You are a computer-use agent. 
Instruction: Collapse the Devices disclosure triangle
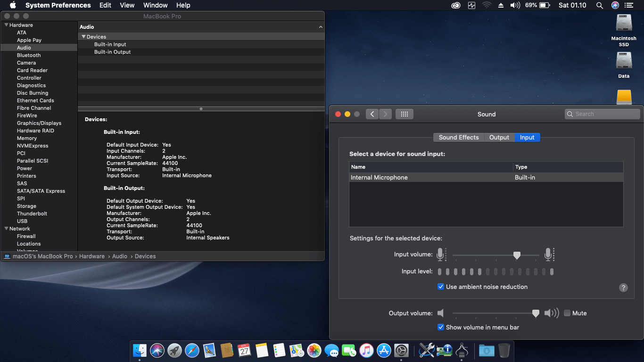[83, 37]
